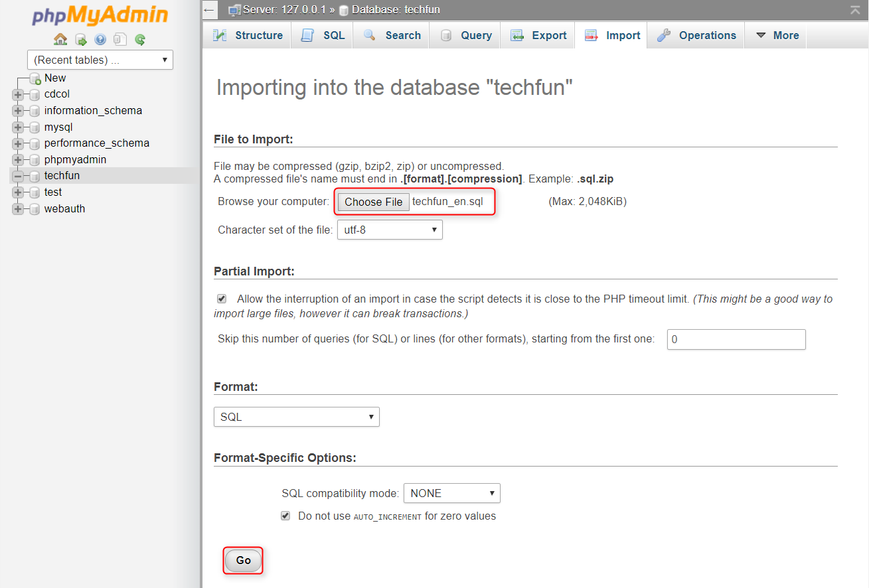
Task: Click the collapse icon at the top right corner
Action: 855,9
